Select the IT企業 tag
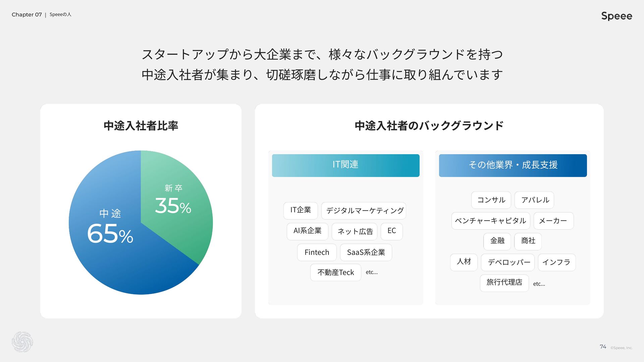 [300, 210]
